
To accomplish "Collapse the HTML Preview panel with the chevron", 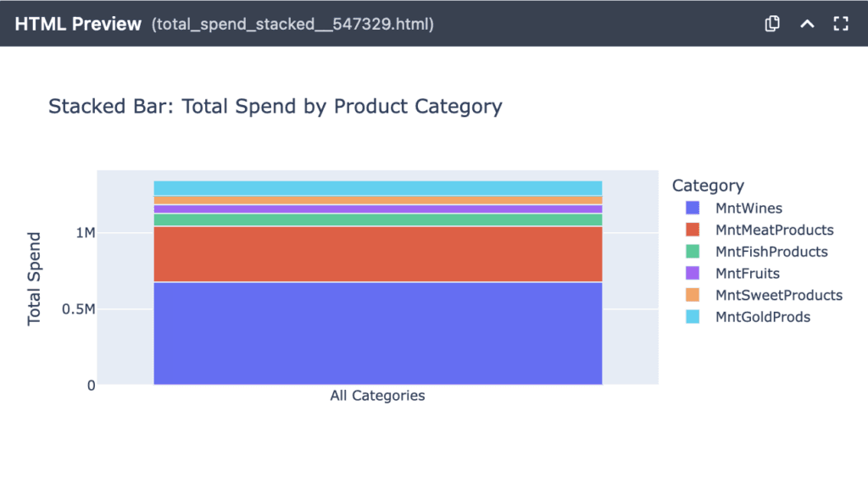I will (x=807, y=24).
